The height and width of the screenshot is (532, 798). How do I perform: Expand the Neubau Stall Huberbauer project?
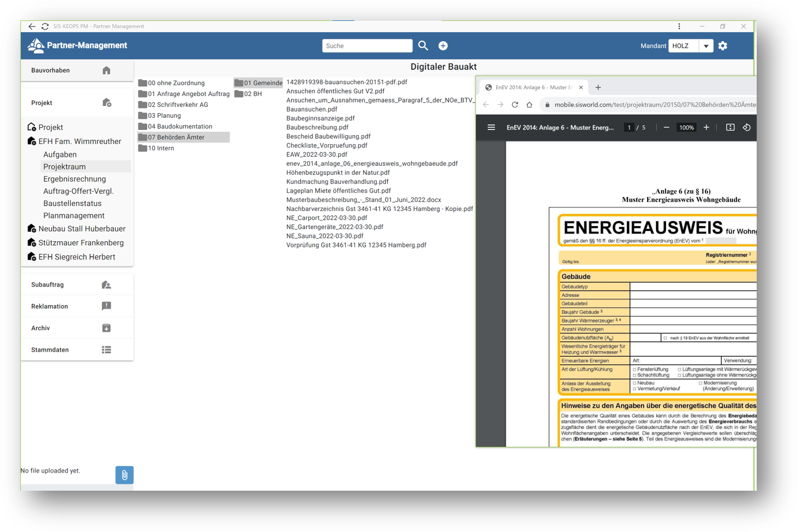(x=82, y=229)
